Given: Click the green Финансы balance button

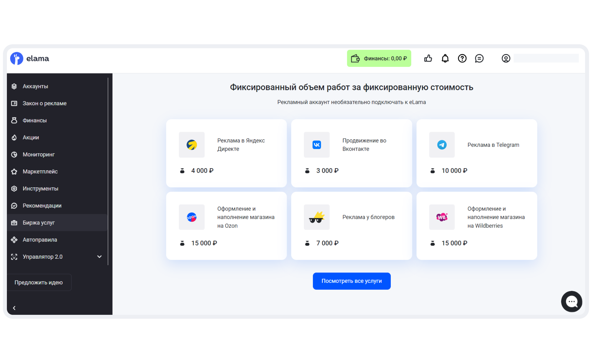Looking at the screenshot, I should tap(379, 59).
